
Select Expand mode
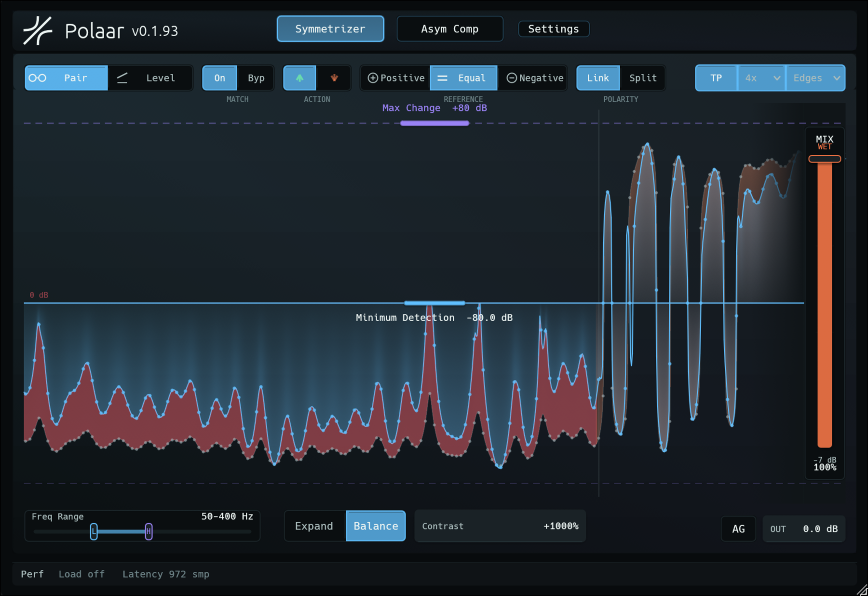pyautogui.click(x=314, y=526)
